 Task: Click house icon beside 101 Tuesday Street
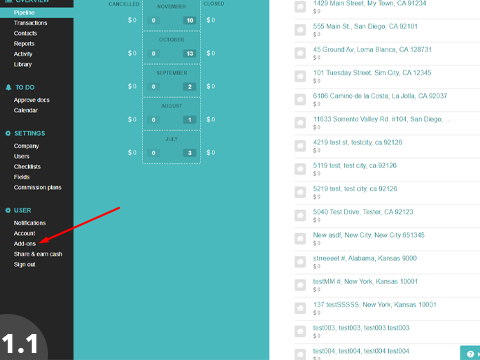tap(300, 76)
